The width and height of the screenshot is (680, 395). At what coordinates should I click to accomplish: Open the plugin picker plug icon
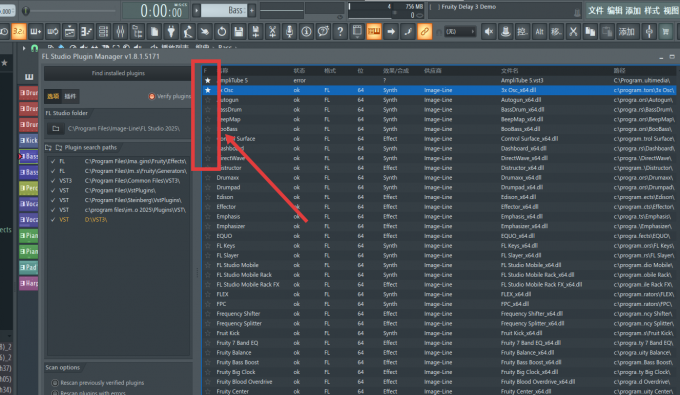point(171,32)
